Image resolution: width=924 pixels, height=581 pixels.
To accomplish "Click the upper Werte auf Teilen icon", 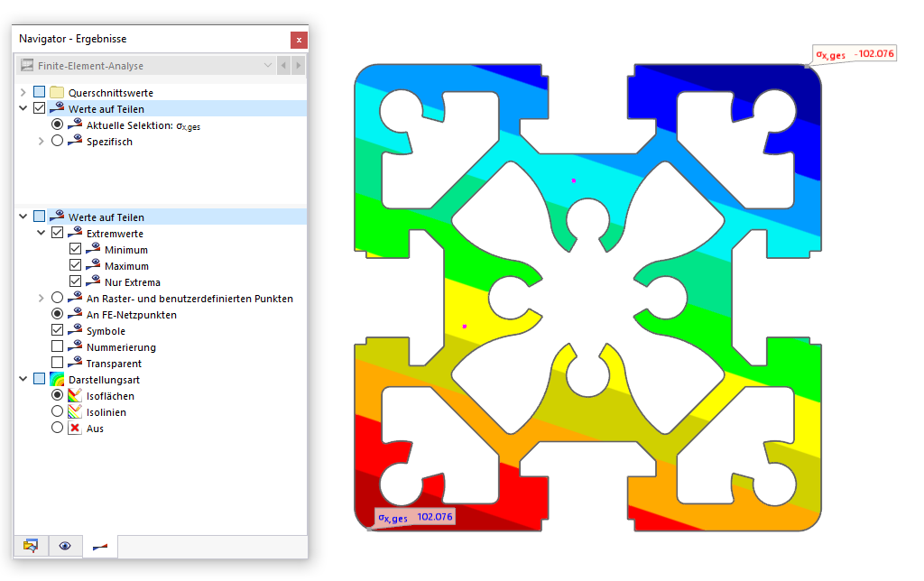I will coord(57,108).
